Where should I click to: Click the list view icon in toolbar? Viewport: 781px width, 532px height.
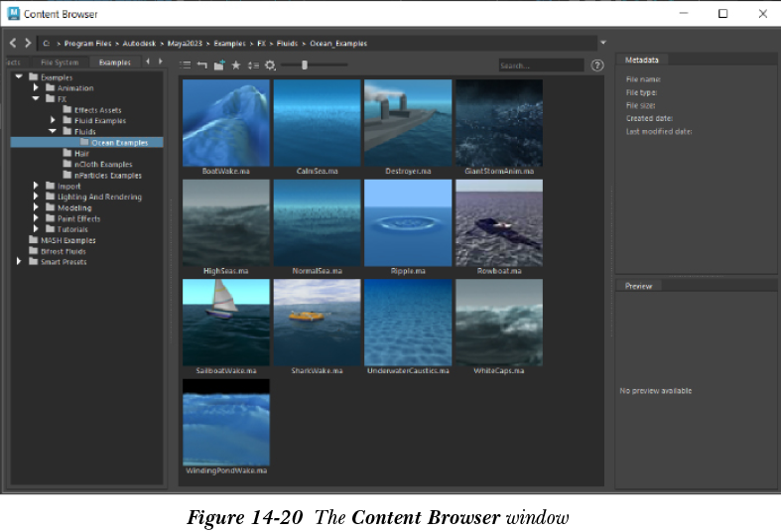[x=186, y=66]
